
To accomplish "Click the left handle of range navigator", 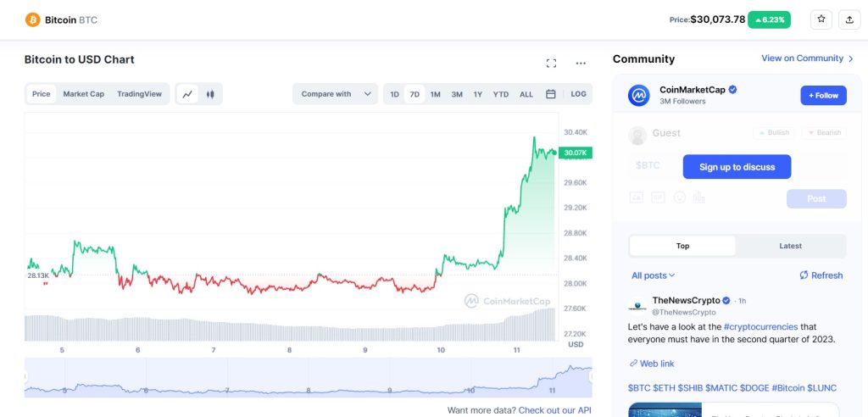I will pos(25,377).
